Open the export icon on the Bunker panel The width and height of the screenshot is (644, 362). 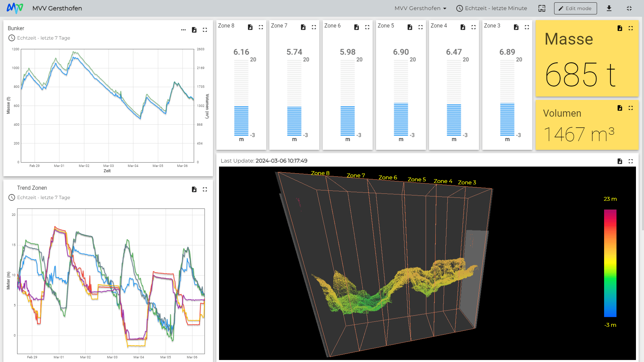coord(194,30)
